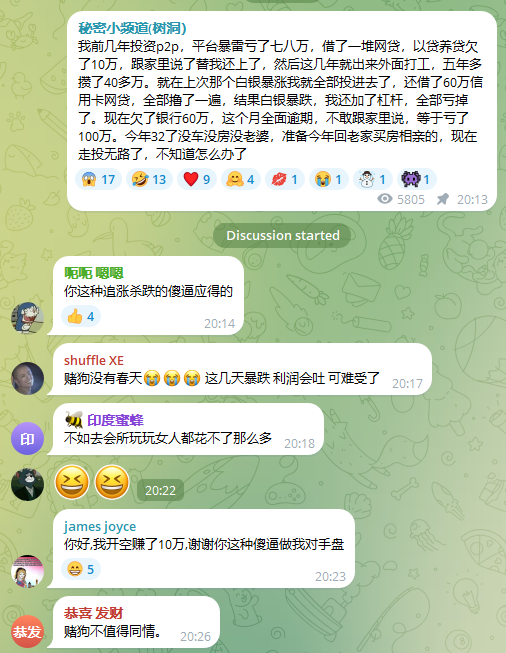Click the grinning reaction with 5
The image size is (506, 653).
[x=81, y=569]
